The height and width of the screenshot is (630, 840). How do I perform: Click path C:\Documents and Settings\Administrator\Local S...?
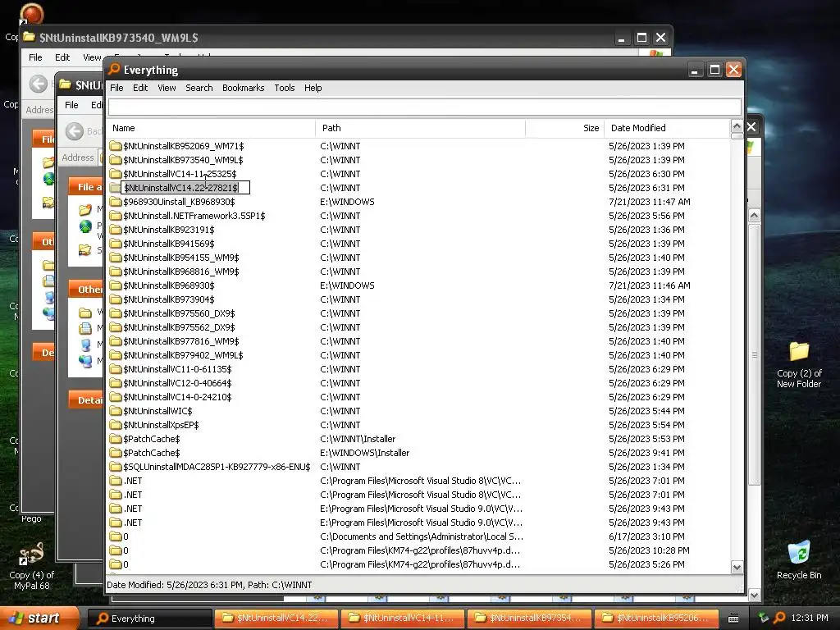[x=421, y=536]
